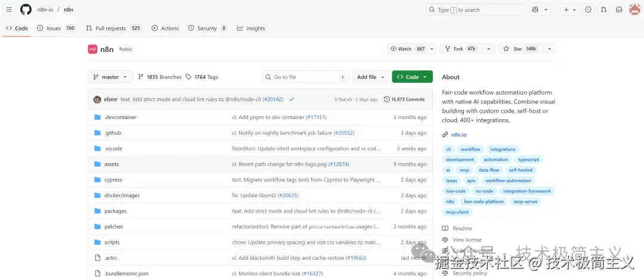Open Copilot chat icon in header
Image resolution: width=644 pixels, height=280 pixels.
(535, 10)
